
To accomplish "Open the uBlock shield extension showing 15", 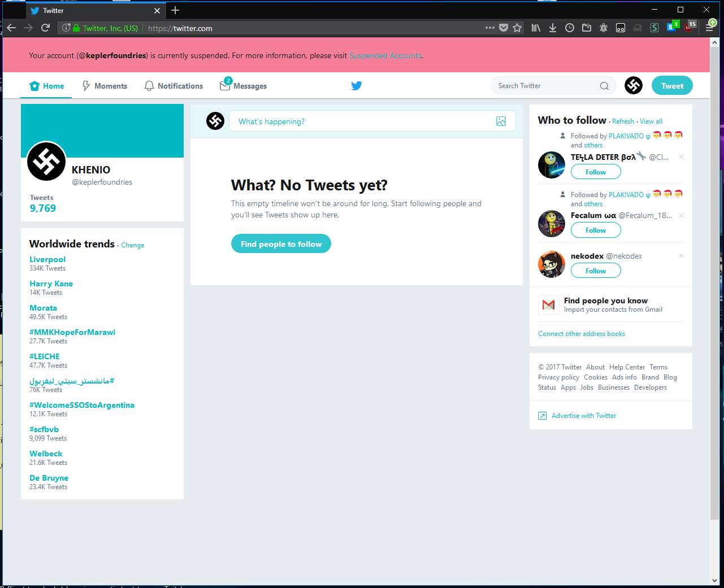I will (690, 27).
